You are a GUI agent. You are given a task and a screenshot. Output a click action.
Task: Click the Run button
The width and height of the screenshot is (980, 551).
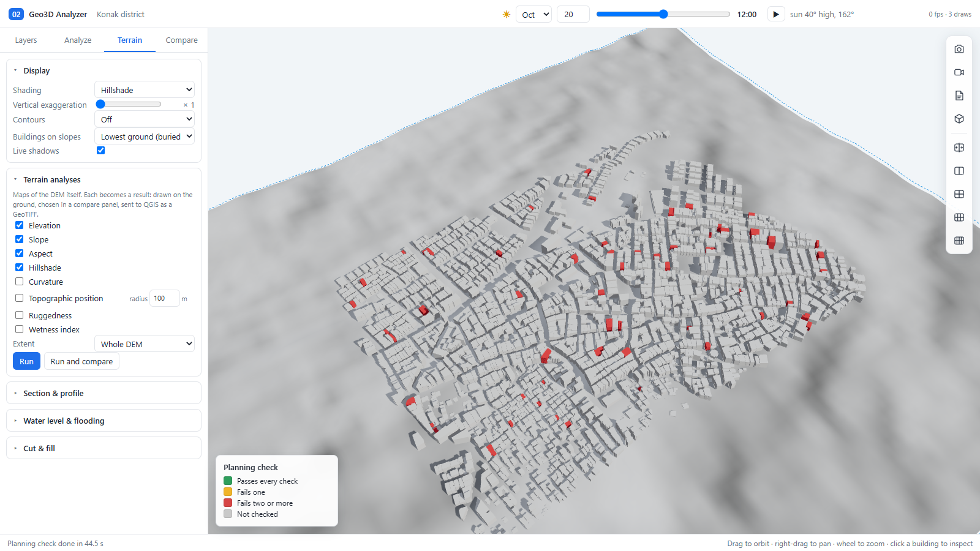(26, 361)
